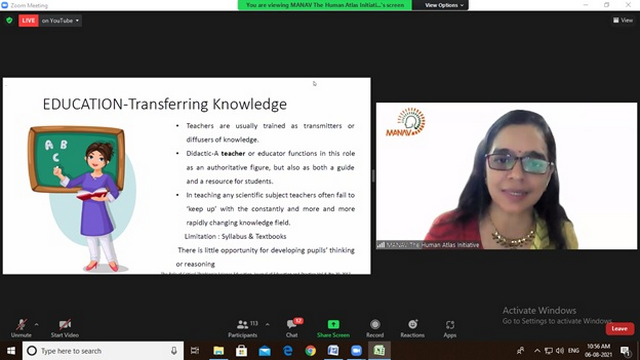Leave the meeting

(620, 329)
